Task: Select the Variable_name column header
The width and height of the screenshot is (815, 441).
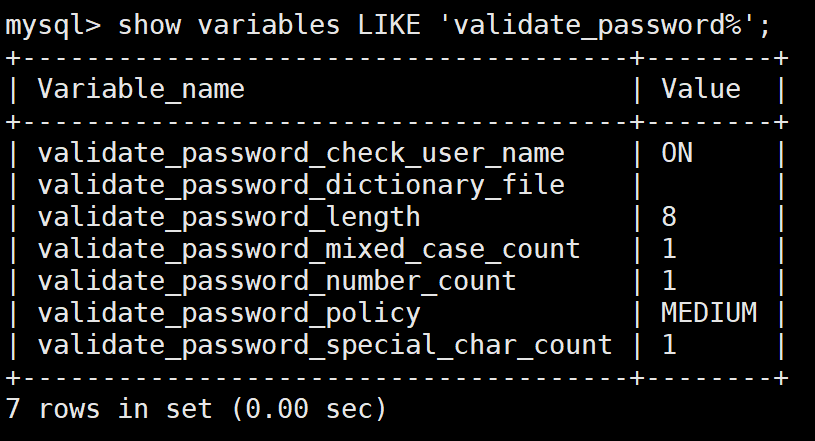Action: click(141, 89)
